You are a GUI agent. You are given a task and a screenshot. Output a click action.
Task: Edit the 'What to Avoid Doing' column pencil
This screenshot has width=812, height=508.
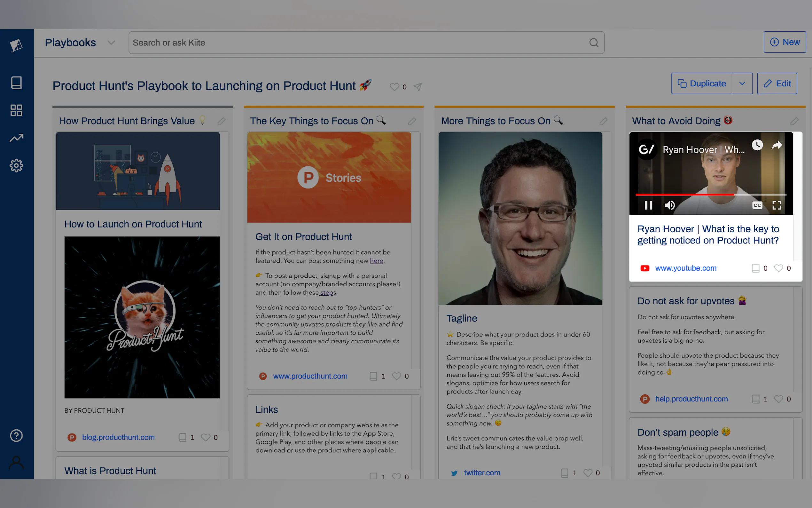[794, 121]
